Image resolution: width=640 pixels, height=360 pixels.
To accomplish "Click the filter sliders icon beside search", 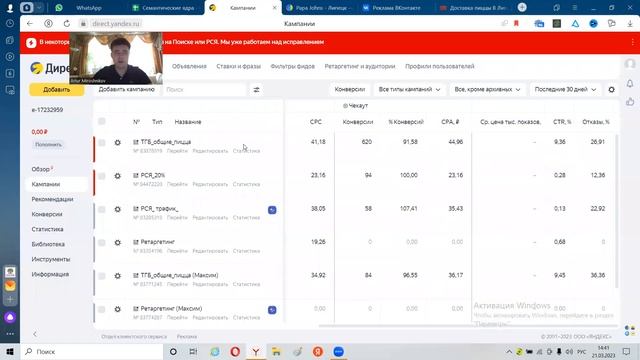I will (x=256, y=89).
